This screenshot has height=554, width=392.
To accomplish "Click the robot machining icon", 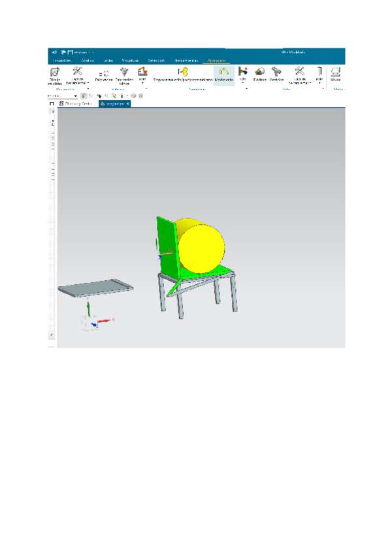I will coord(142,73).
